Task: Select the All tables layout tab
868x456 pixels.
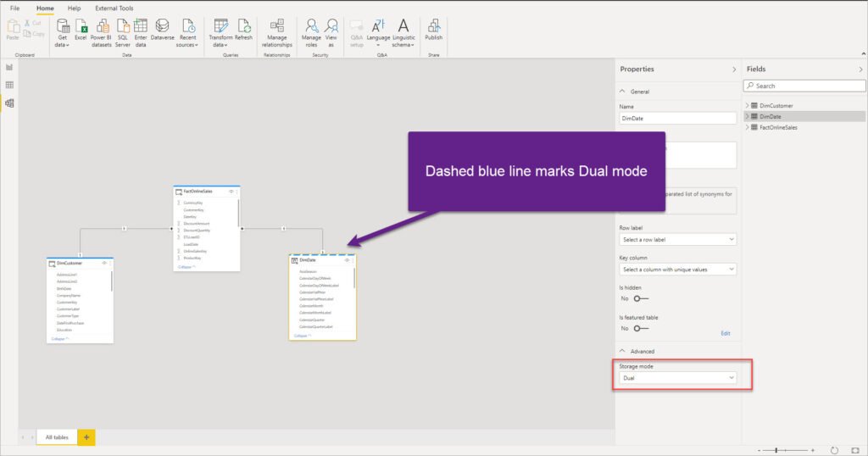Action: pos(57,437)
